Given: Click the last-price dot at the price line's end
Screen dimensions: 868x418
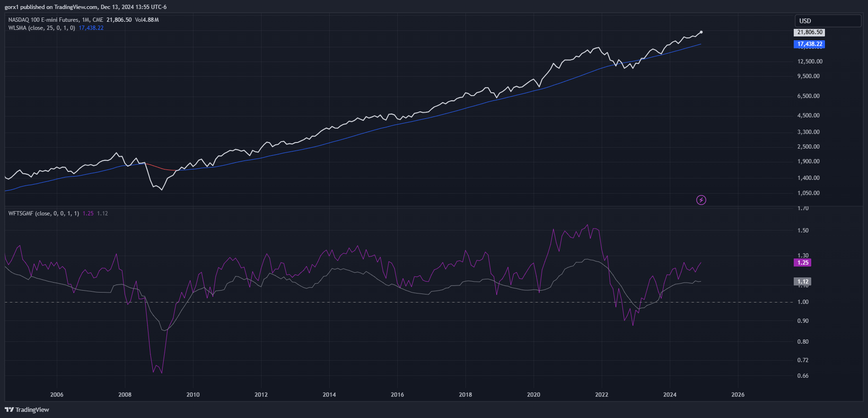Looking at the screenshot, I should 701,32.
